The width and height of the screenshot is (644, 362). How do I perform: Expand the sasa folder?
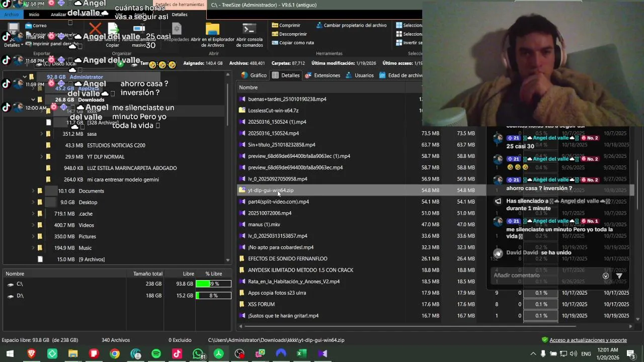tap(41, 134)
